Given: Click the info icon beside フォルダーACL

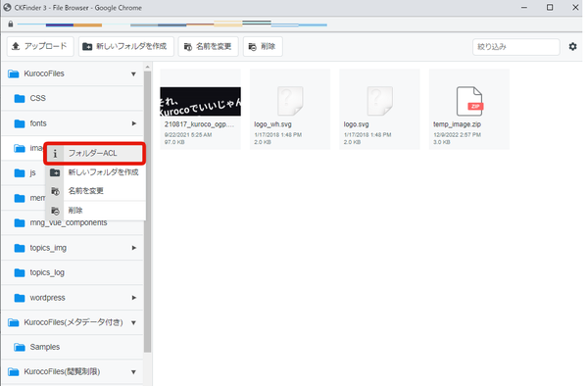Looking at the screenshot, I should tap(55, 154).
